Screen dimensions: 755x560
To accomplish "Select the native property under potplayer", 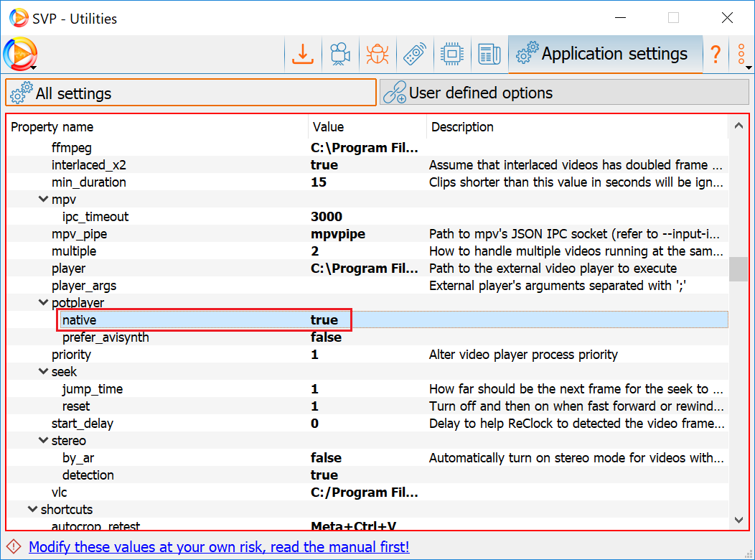I will 367,319.
